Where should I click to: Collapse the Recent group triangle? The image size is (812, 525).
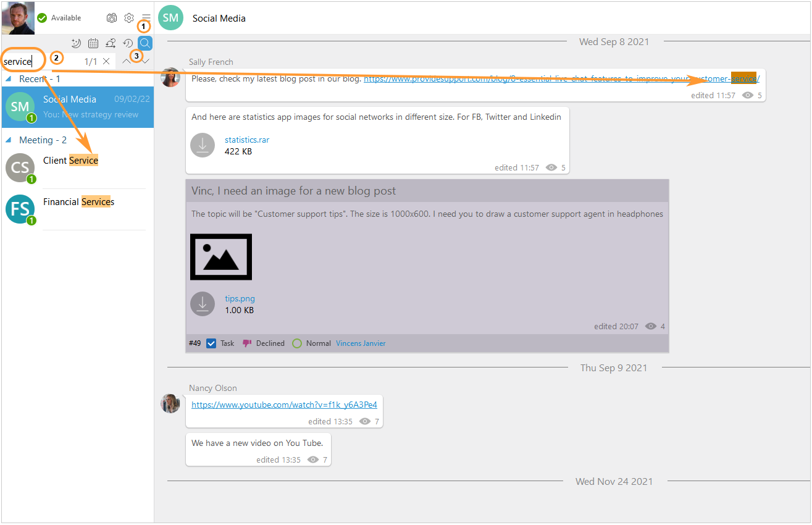point(9,79)
